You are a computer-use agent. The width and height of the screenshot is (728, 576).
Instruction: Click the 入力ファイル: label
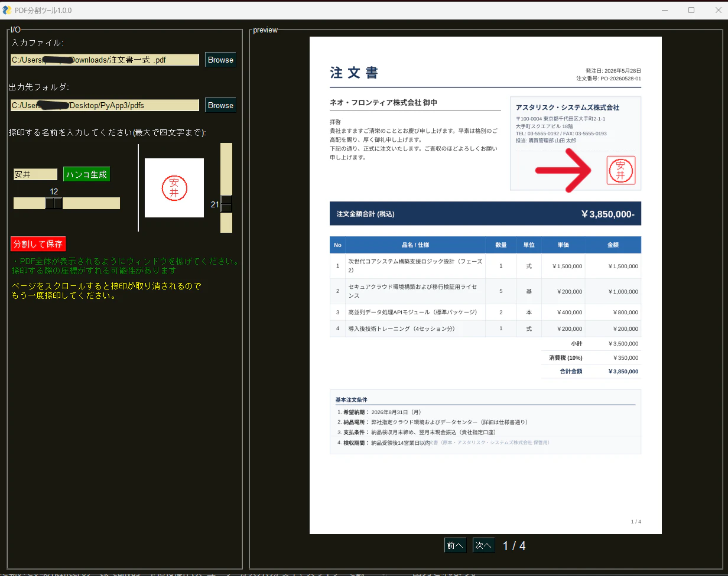pos(37,43)
